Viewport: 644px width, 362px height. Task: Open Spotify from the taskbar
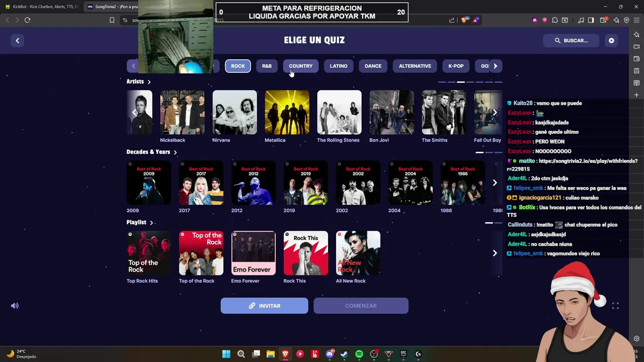359,354
